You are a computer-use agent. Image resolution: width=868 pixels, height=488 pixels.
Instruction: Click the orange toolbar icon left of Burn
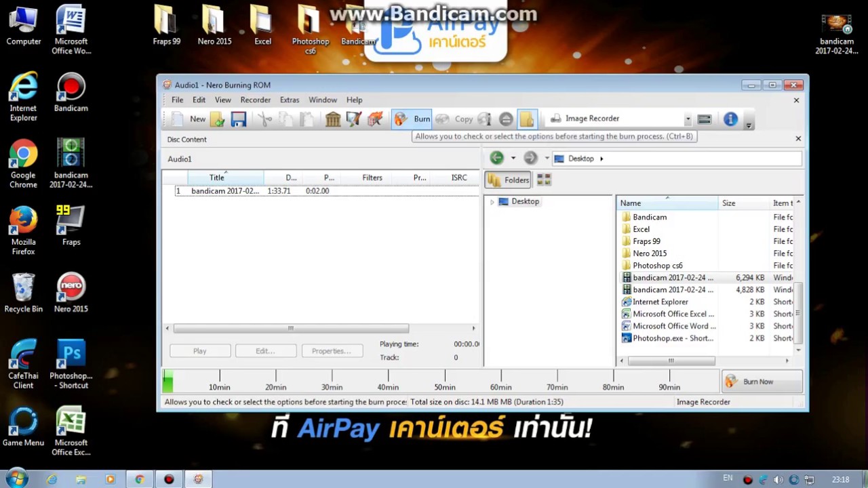tap(375, 119)
